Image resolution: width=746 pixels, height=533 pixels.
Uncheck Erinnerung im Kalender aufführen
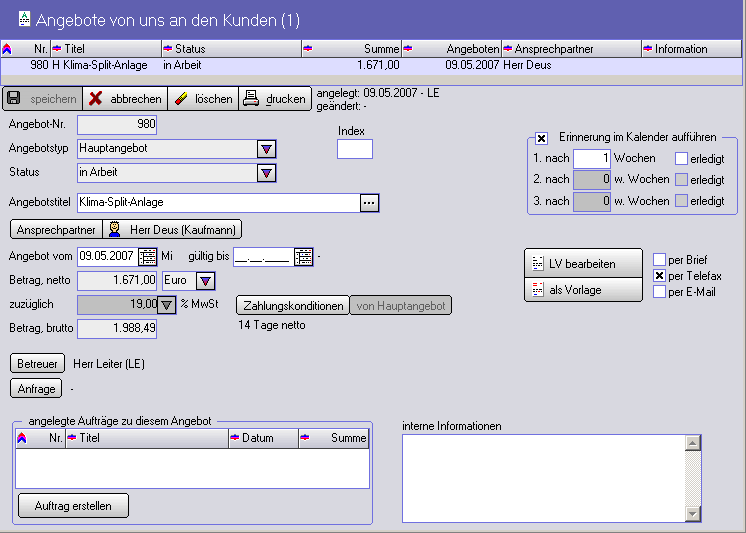point(542,138)
